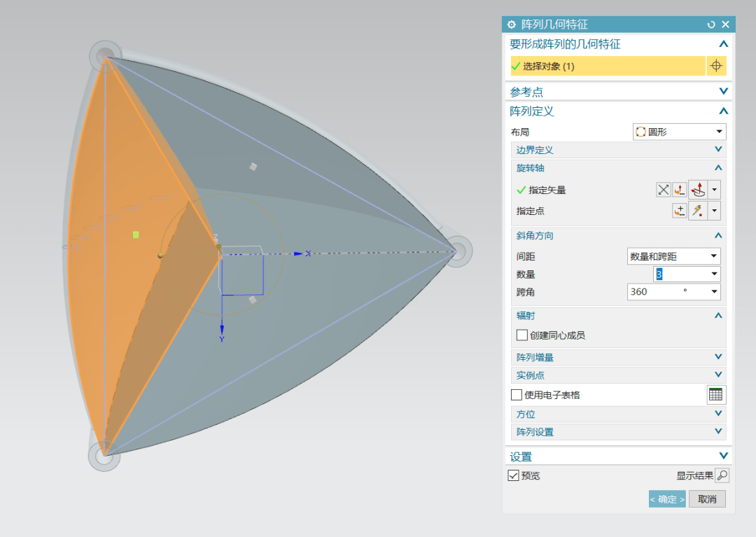Viewport: 756px width, 537px height.
Task: Click the reverse vector direction icon
Action: (x=663, y=190)
